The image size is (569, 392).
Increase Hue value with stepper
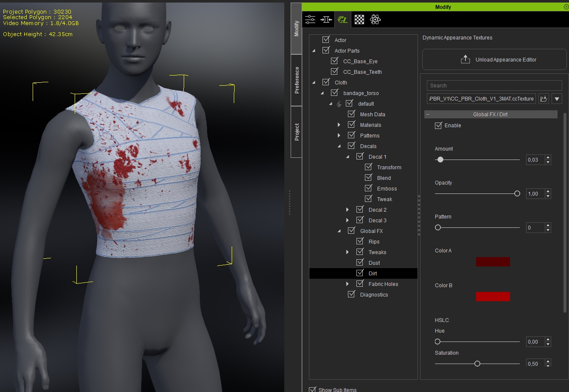coord(548,339)
